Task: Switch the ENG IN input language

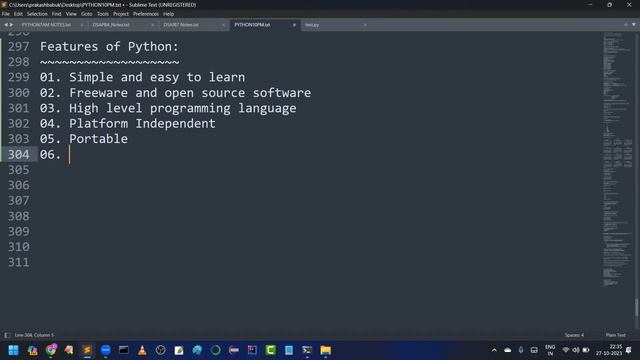Action: point(550,350)
